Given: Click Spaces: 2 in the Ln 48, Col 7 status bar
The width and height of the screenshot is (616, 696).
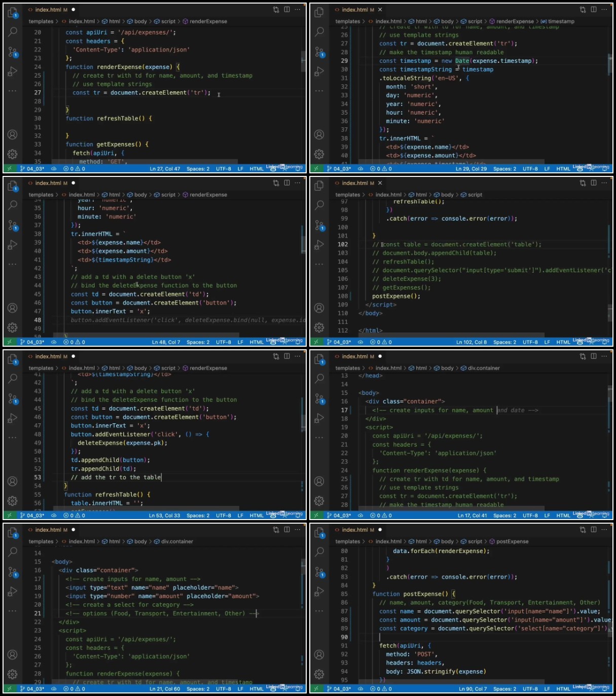Looking at the screenshot, I should (198, 342).
